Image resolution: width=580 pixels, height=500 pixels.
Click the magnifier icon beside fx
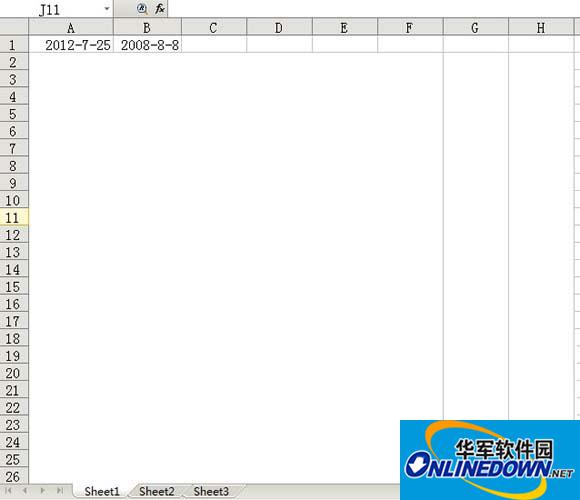(142, 9)
